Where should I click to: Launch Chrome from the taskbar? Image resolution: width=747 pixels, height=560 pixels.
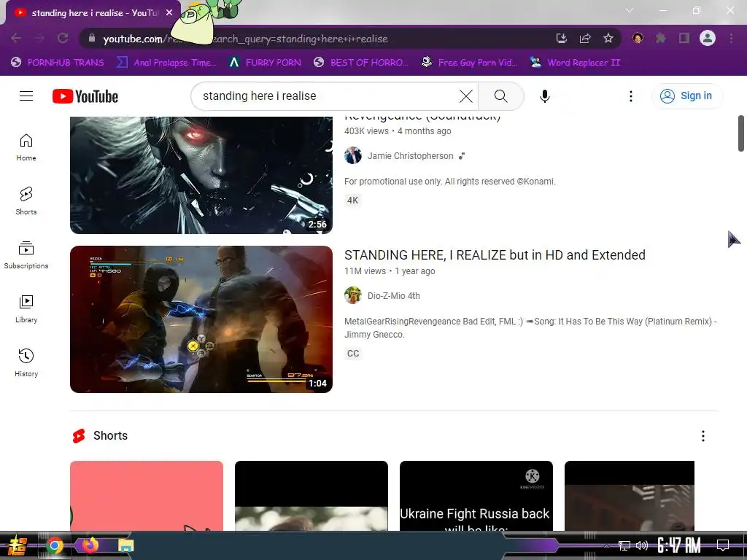point(55,545)
